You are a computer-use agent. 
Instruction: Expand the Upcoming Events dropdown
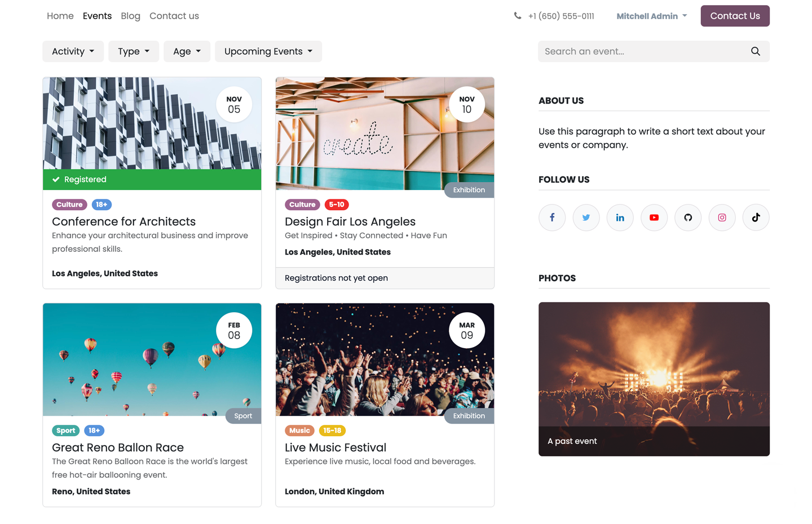pos(268,51)
